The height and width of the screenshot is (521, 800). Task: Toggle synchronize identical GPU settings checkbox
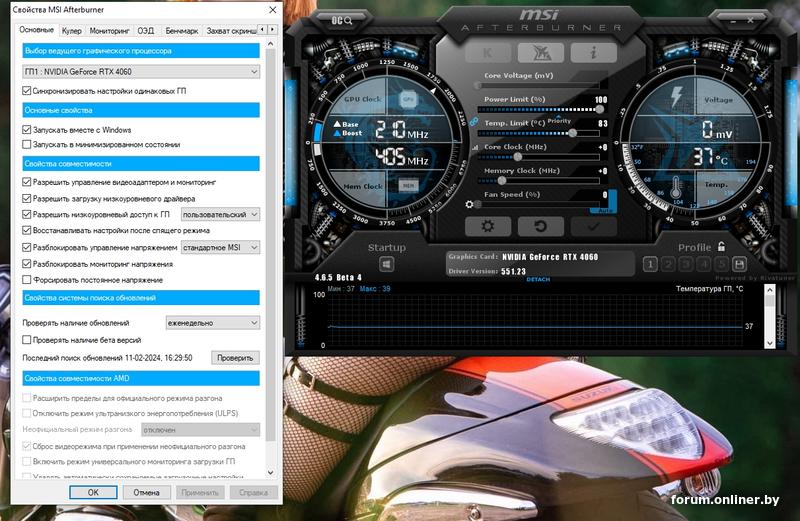[27, 91]
